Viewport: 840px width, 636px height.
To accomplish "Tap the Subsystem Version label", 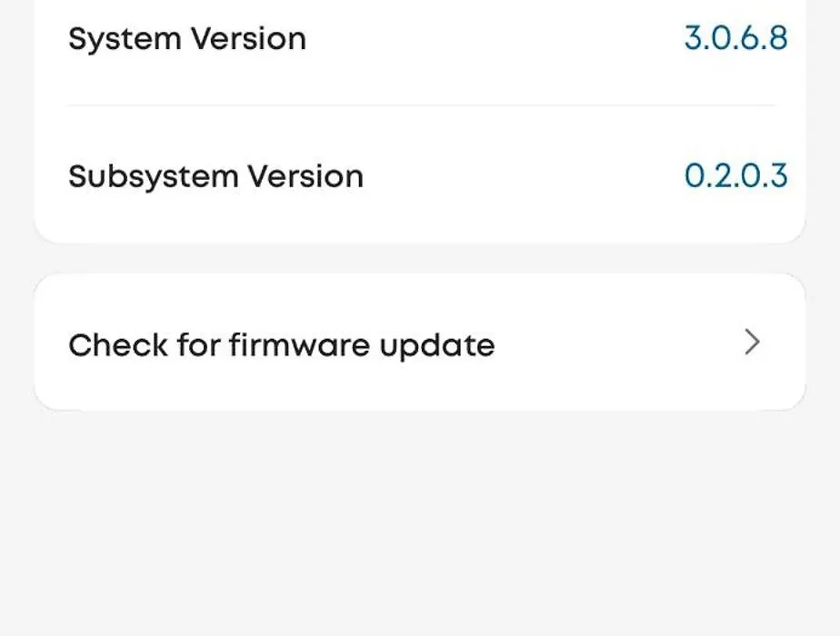I will pos(215,176).
